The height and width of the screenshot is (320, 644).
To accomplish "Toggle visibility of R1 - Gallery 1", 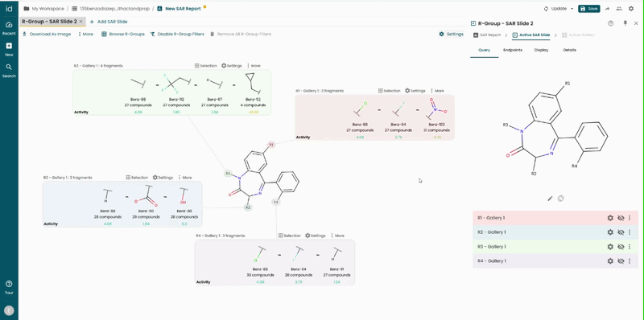I will coord(621,218).
